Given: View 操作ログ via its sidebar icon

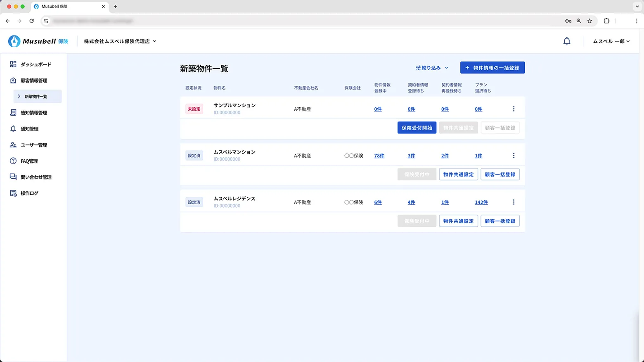Looking at the screenshot, I should click(14, 193).
